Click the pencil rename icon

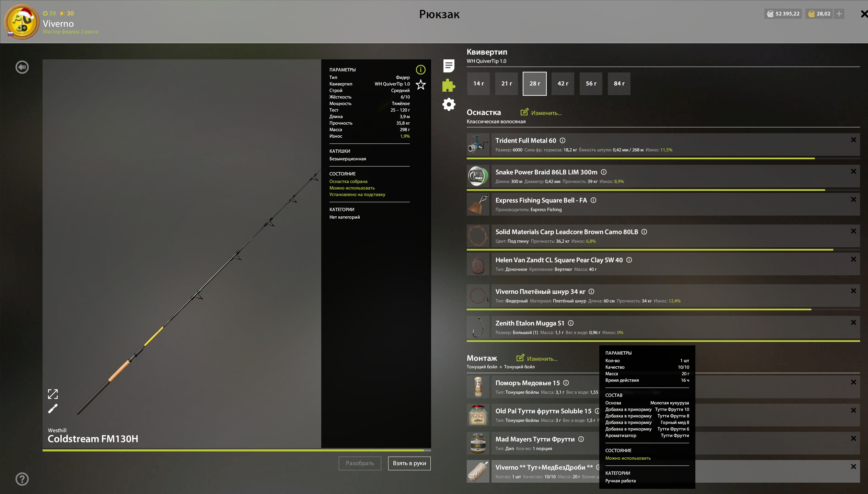53,409
